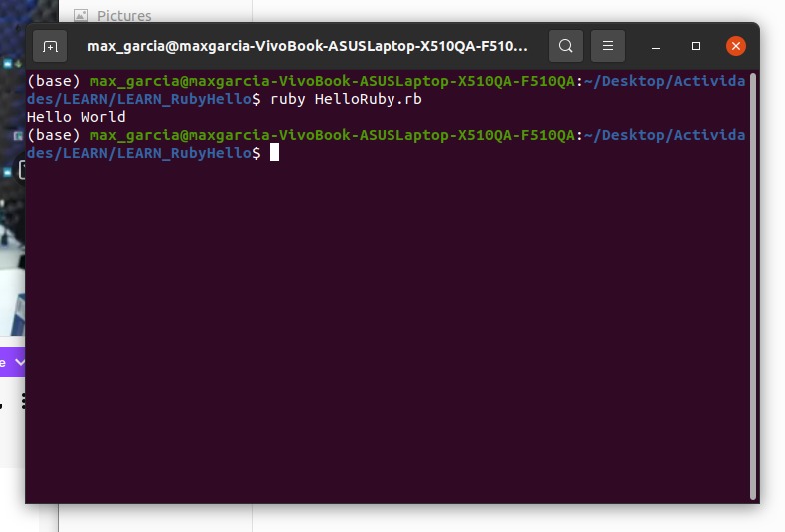
Task: Open the terminal hamburger menu
Action: click(x=608, y=46)
